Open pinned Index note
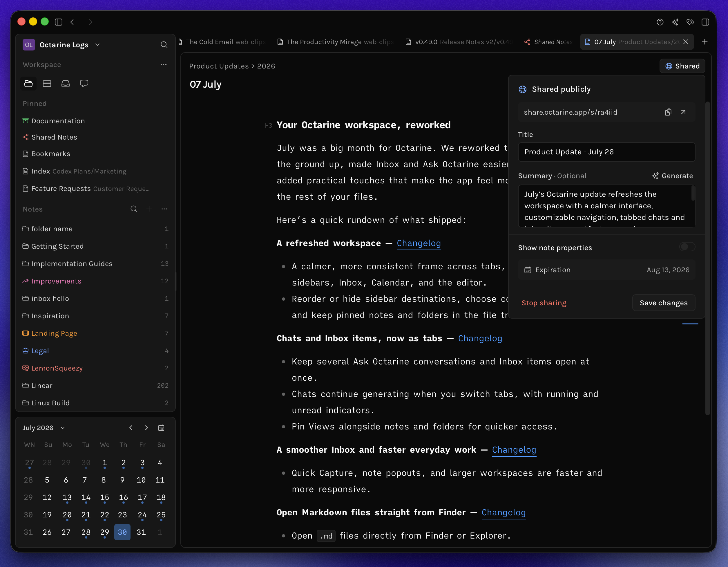 (95, 171)
